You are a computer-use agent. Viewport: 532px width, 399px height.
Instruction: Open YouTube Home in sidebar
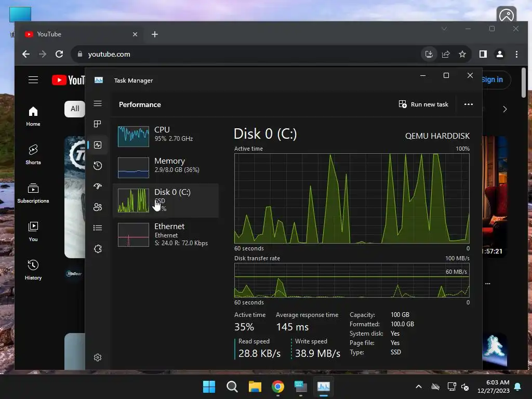pyautogui.click(x=33, y=116)
